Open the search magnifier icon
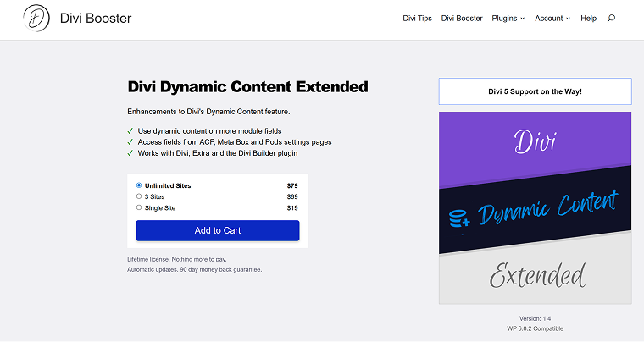 click(x=611, y=18)
